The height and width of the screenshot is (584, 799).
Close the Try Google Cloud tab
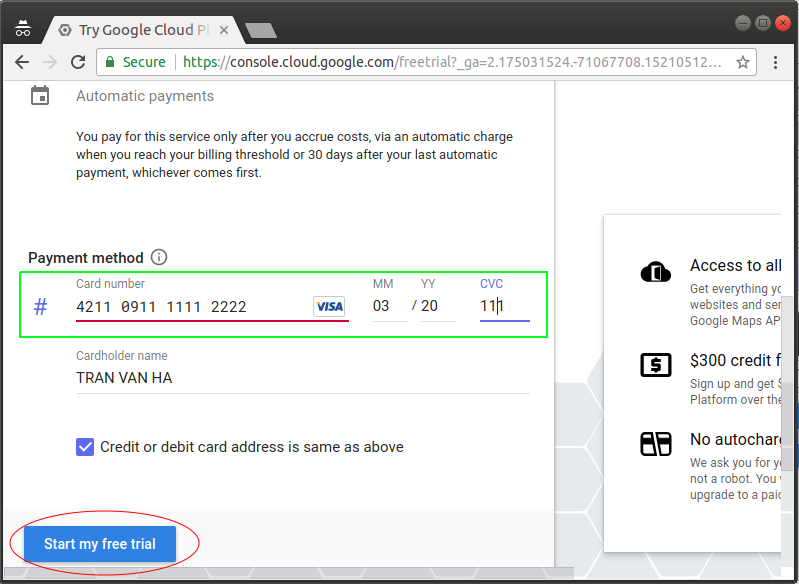[x=224, y=30]
